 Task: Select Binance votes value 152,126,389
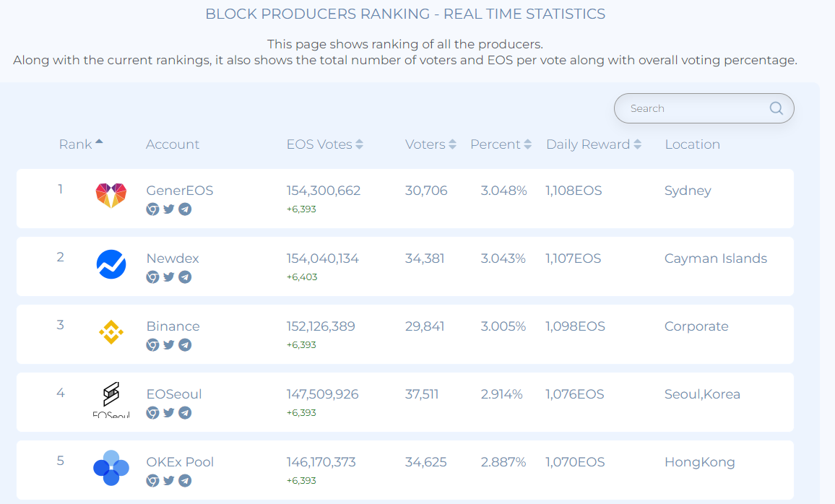tap(321, 326)
